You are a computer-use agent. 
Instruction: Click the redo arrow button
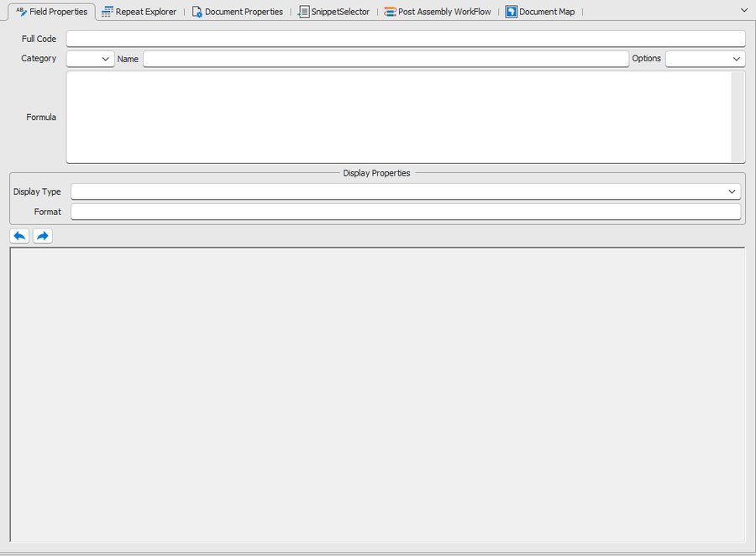coord(43,236)
